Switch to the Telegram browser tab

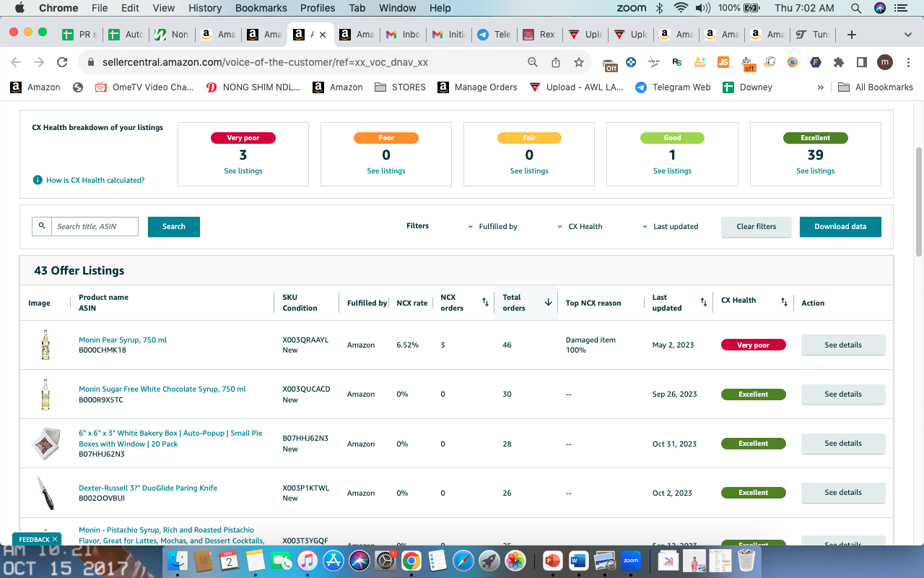494,35
